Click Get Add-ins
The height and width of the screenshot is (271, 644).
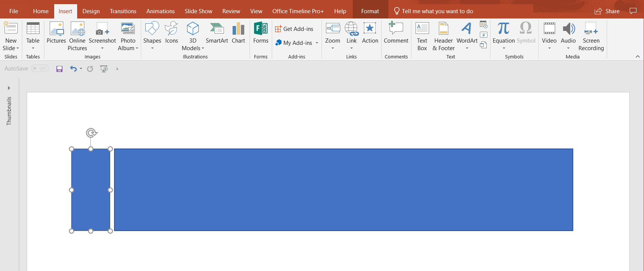click(294, 29)
